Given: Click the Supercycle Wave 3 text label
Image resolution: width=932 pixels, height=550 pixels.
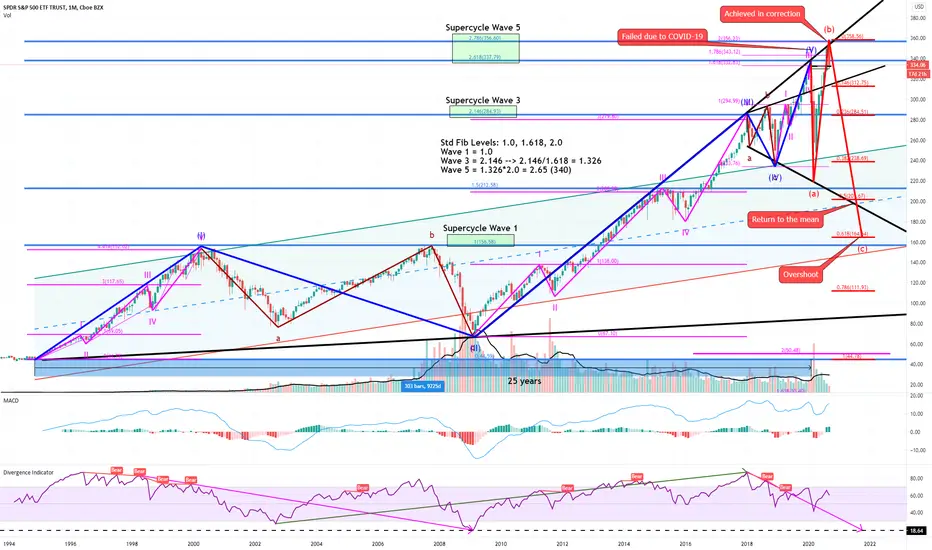Looking at the screenshot, I should point(483,100).
